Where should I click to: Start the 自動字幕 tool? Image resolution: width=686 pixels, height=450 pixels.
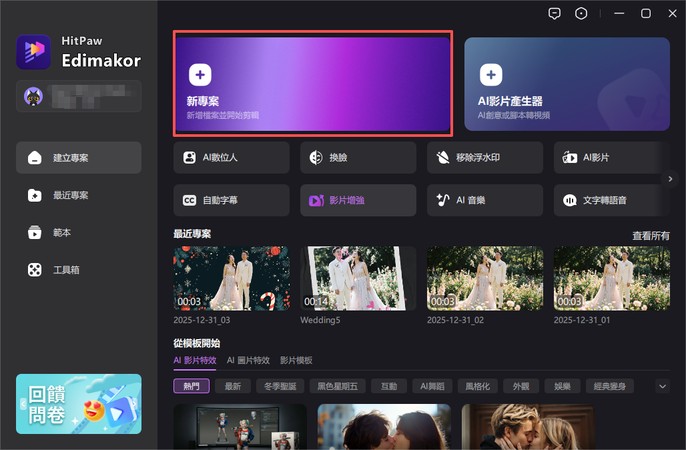231,200
